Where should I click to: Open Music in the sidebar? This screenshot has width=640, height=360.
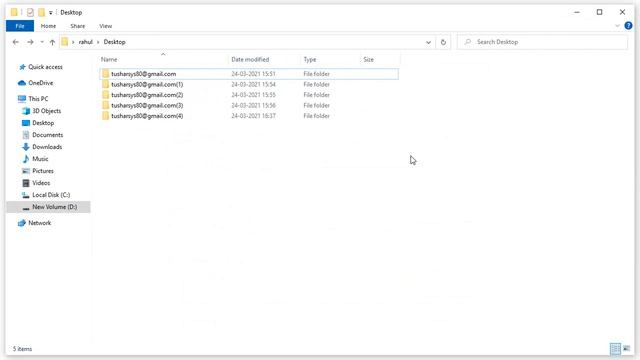pyautogui.click(x=40, y=159)
